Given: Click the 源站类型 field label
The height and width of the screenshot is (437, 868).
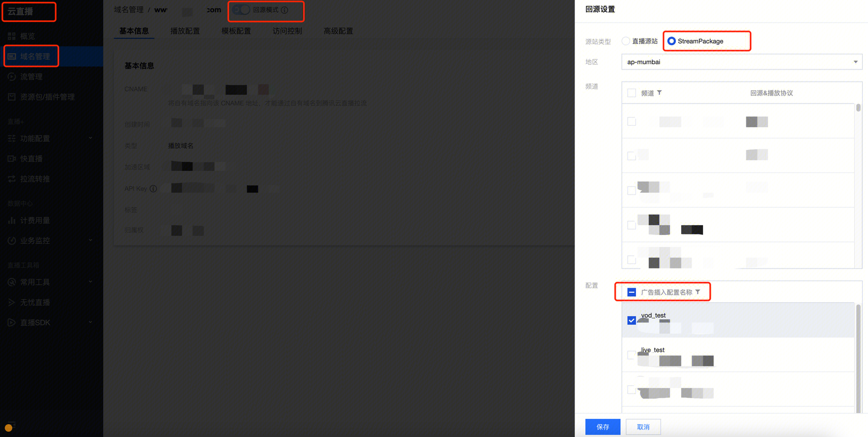Looking at the screenshot, I should [598, 42].
